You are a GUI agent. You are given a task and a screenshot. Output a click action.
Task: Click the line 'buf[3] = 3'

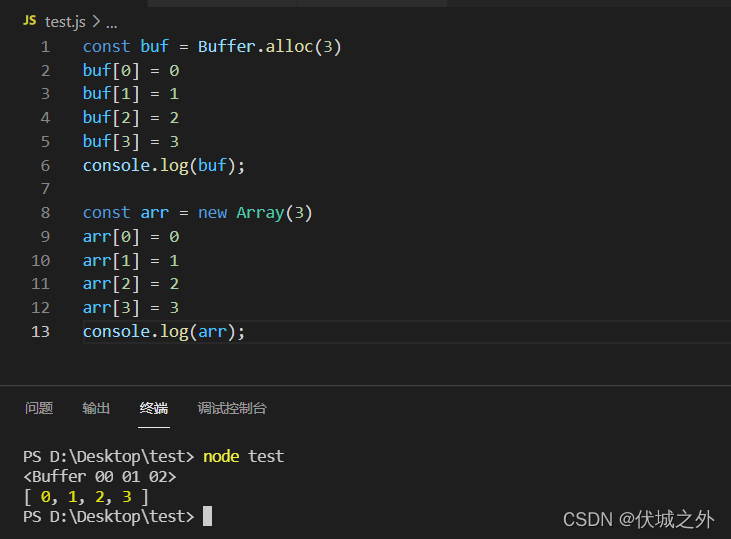point(131,141)
